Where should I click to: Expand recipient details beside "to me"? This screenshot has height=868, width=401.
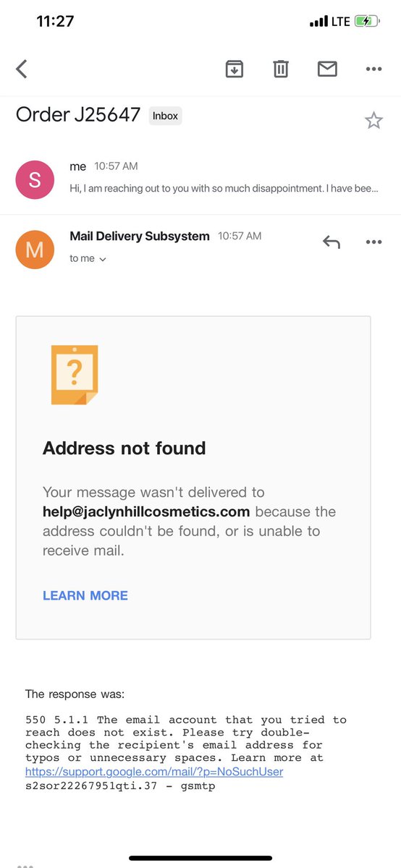(x=102, y=259)
